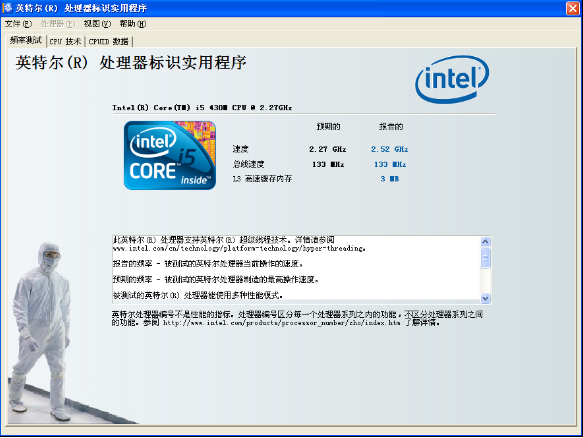Select the reported bus speed 133 MHz
Image resolution: width=583 pixels, height=438 pixels.
(x=390, y=164)
